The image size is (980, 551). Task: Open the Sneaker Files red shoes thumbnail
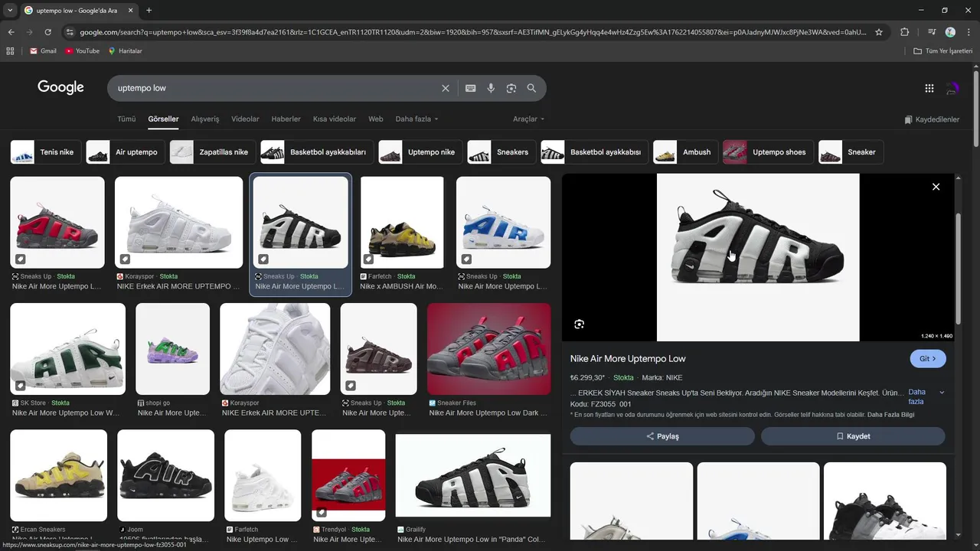(488, 349)
